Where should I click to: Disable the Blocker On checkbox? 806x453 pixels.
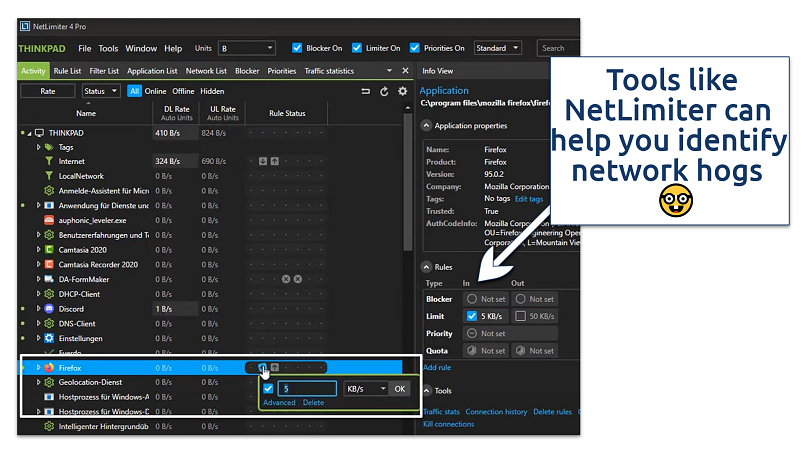297,48
